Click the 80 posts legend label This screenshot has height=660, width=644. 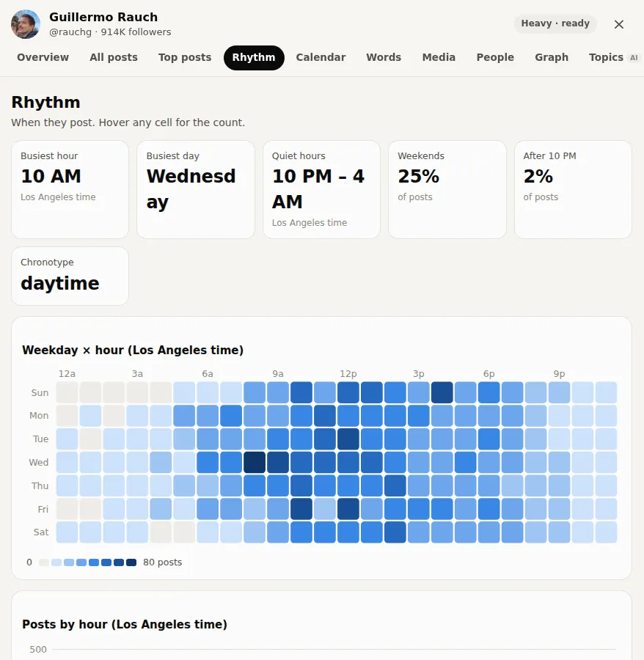[163, 562]
